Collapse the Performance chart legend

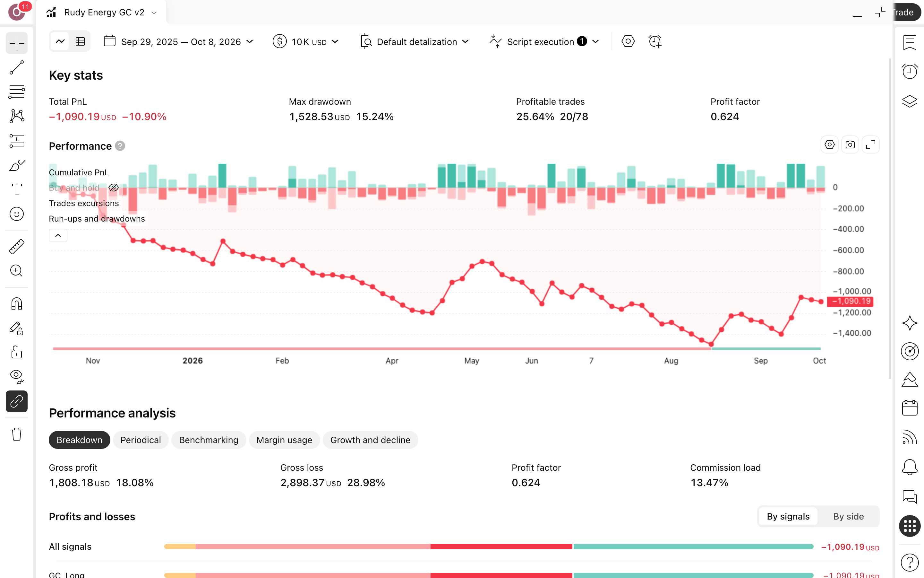point(58,235)
